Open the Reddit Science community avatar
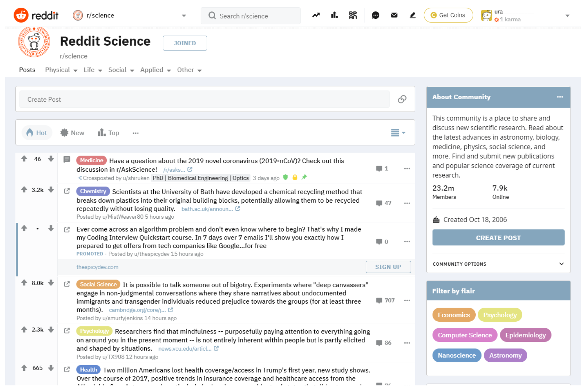The image size is (588, 392). 34,42
